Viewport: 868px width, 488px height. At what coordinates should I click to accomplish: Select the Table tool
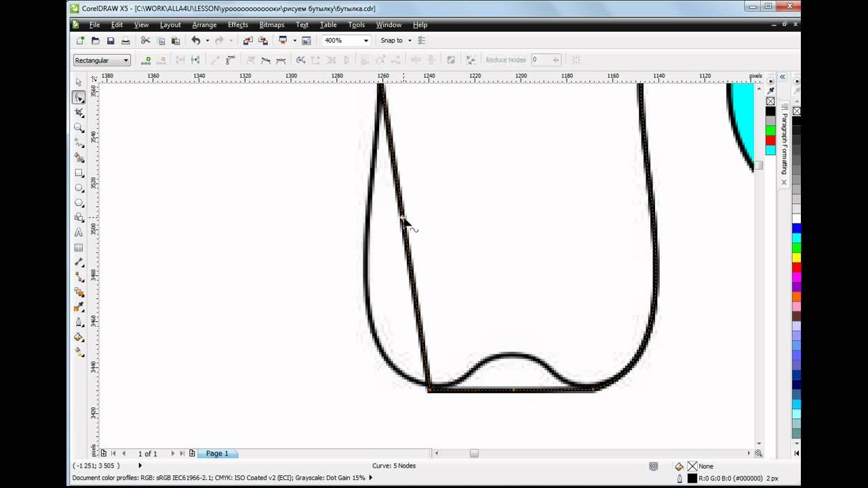pos(79,247)
